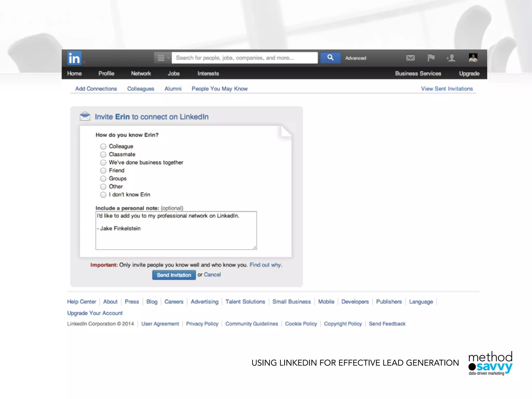The image size is (532, 399).
Task: Open About footer link
Action: (110, 302)
